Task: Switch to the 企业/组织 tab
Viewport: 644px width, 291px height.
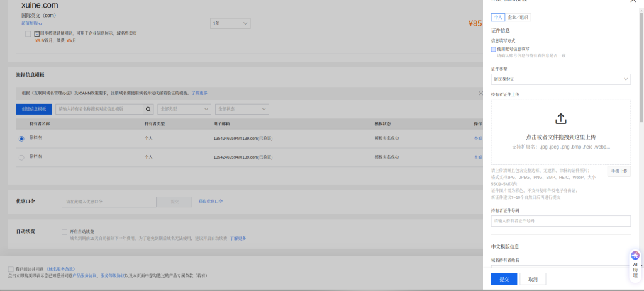Action: [519, 18]
